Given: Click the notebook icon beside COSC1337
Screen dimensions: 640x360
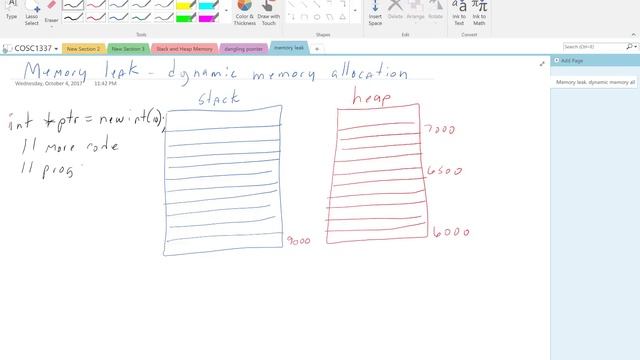Looking at the screenshot, I should click(x=7, y=49).
